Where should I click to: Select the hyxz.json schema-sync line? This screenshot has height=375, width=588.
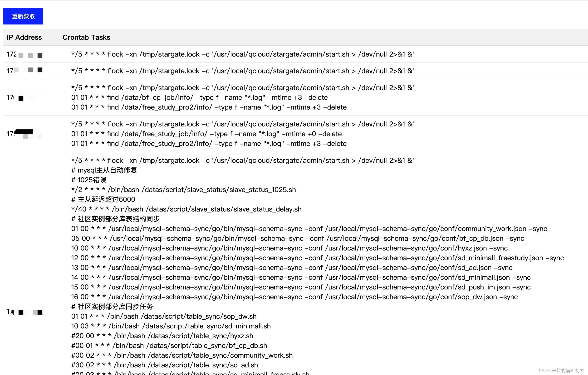pos(289,248)
